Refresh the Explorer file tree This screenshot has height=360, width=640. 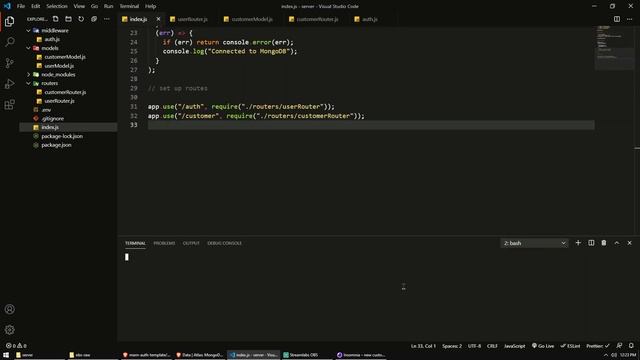pyautogui.click(x=81, y=19)
